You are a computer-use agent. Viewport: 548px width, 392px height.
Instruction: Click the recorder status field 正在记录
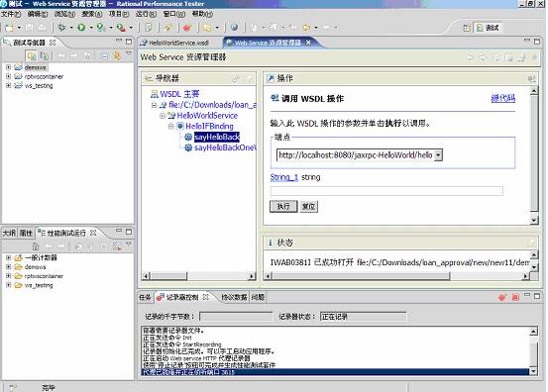(363, 317)
